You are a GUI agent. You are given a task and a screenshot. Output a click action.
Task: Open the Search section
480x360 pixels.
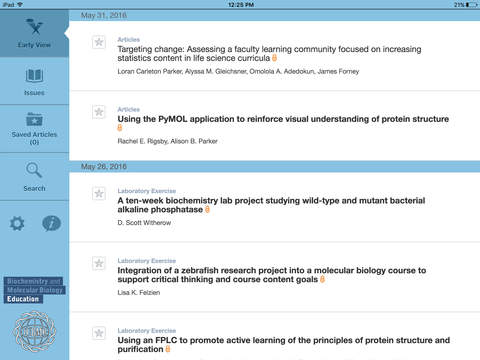(34, 177)
